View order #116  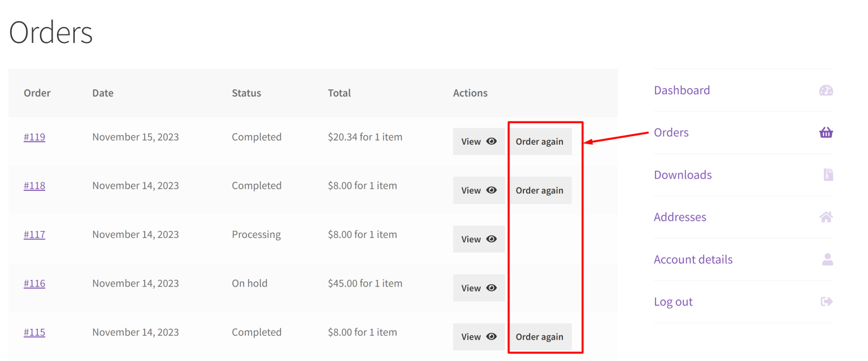point(479,288)
